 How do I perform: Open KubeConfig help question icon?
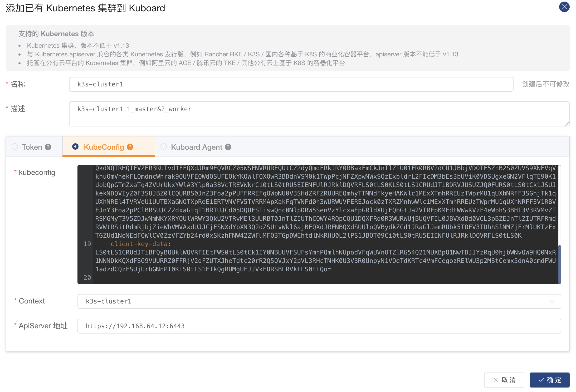point(130,147)
